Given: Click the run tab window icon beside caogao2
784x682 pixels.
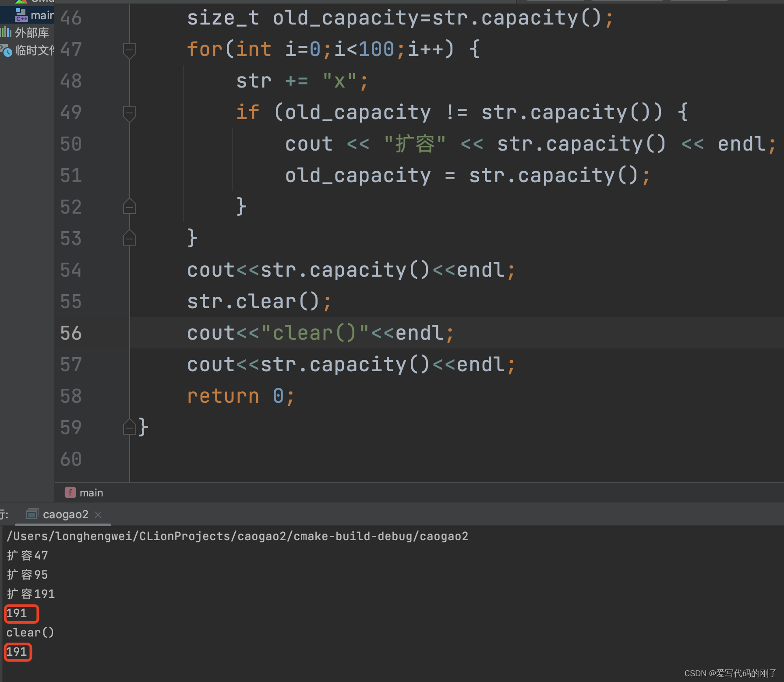Looking at the screenshot, I should pyautogui.click(x=32, y=514).
